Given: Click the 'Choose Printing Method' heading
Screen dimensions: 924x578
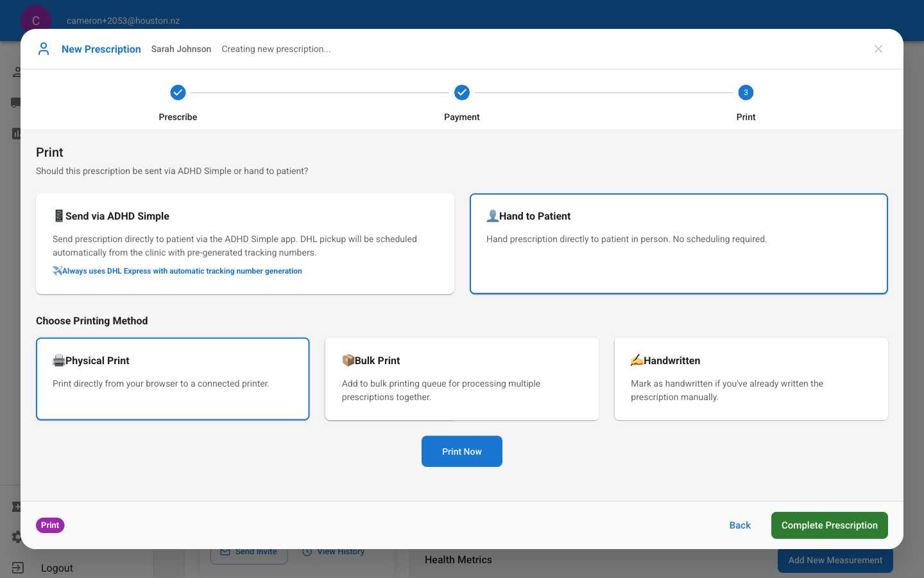Looking at the screenshot, I should (92, 320).
